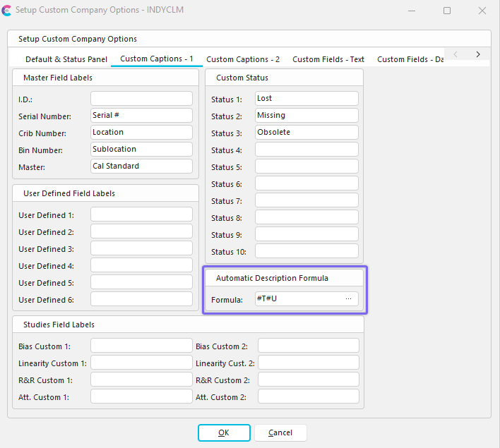Click the R&R Custom 2 input

pyautogui.click(x=308, y=380)
